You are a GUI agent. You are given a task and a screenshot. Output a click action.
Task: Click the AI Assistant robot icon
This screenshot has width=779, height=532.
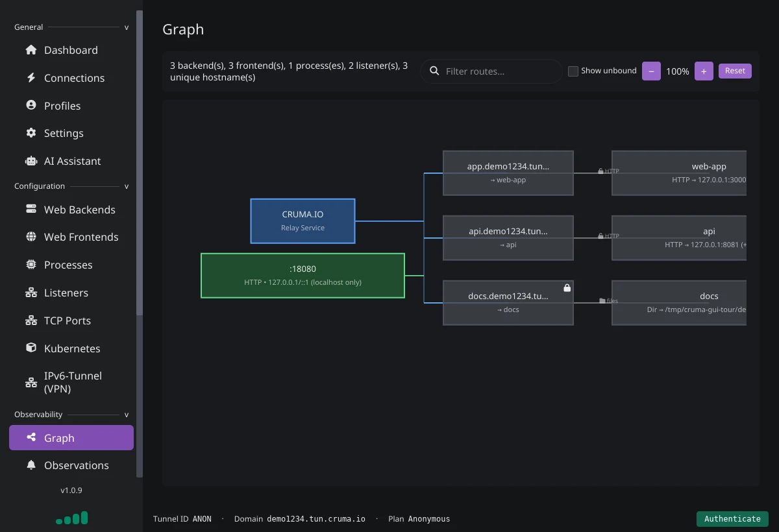click(31, 161)
